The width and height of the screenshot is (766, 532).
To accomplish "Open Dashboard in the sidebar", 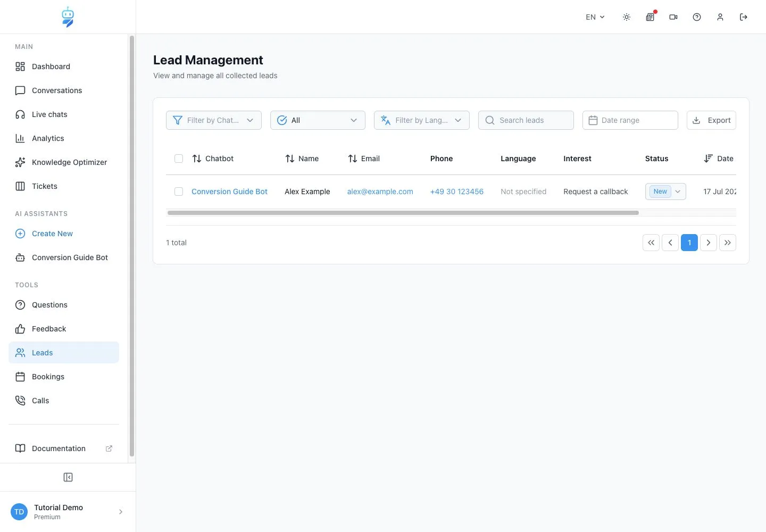I will click(64, 66).
